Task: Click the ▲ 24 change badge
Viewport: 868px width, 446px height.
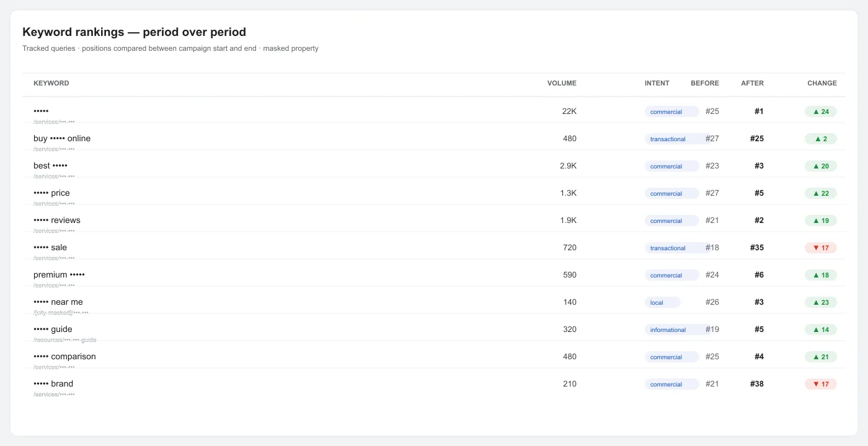Action: point(821,111)
